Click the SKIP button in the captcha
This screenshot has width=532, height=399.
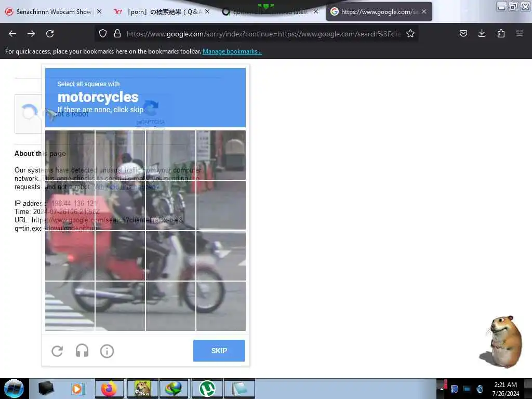click(x=219, y=351)
